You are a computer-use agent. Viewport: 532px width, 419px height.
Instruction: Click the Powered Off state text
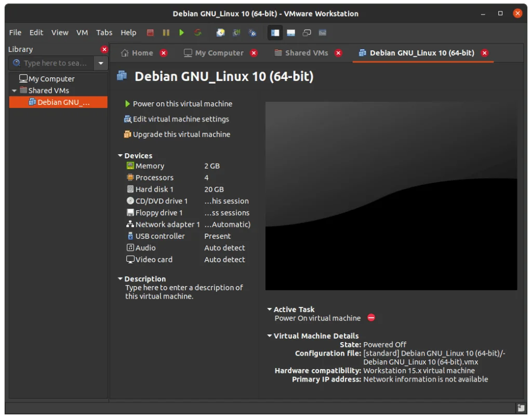tap(385, 344)
